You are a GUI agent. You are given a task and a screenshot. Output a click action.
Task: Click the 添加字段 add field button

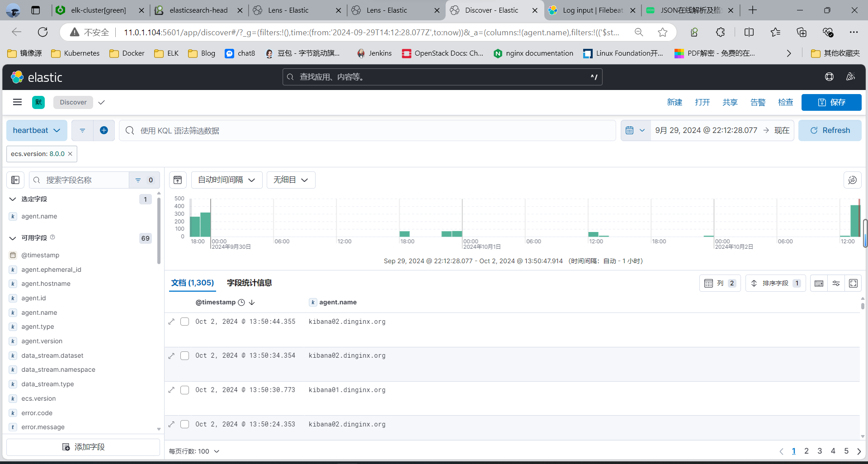83,447
